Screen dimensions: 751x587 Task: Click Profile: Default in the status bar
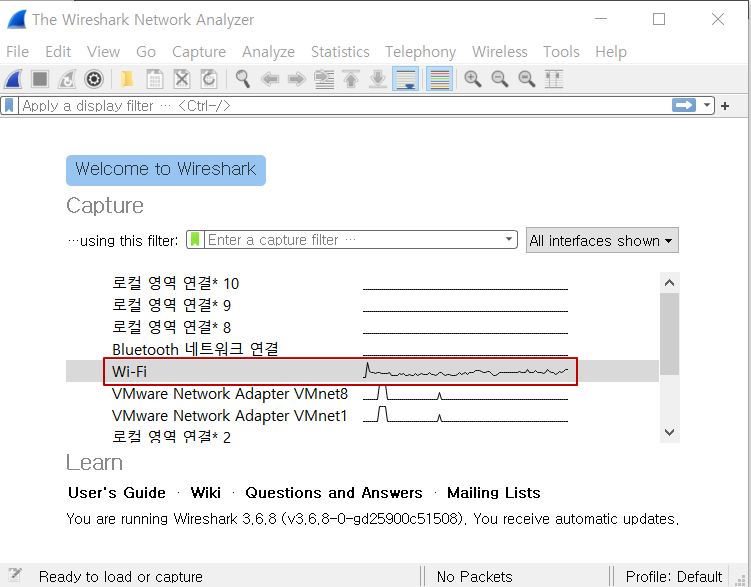pyautogui.click(x=673, y=576)
